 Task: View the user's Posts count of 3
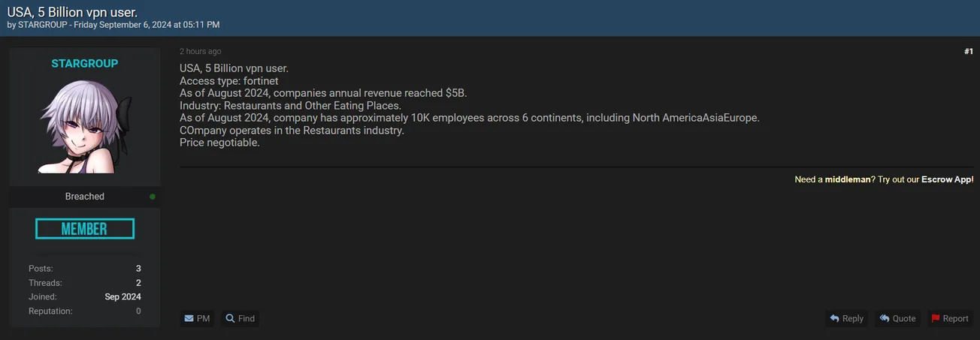coord(138,269)
